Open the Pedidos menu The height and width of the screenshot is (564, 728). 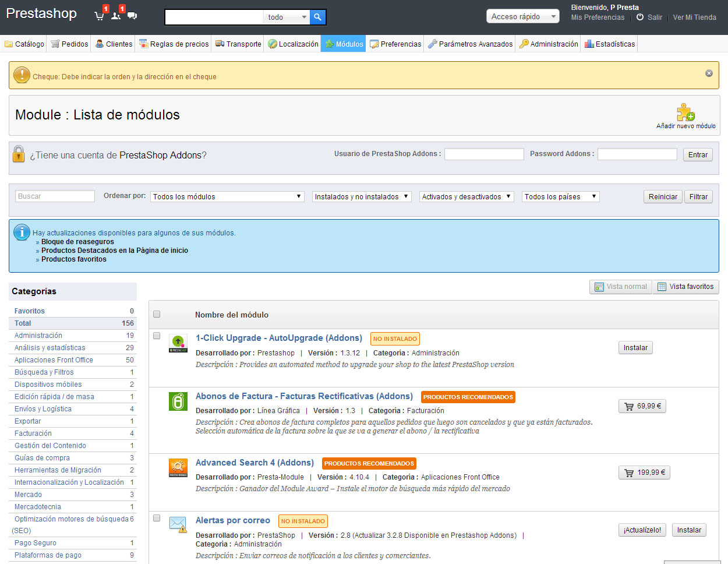coord(69,44)
